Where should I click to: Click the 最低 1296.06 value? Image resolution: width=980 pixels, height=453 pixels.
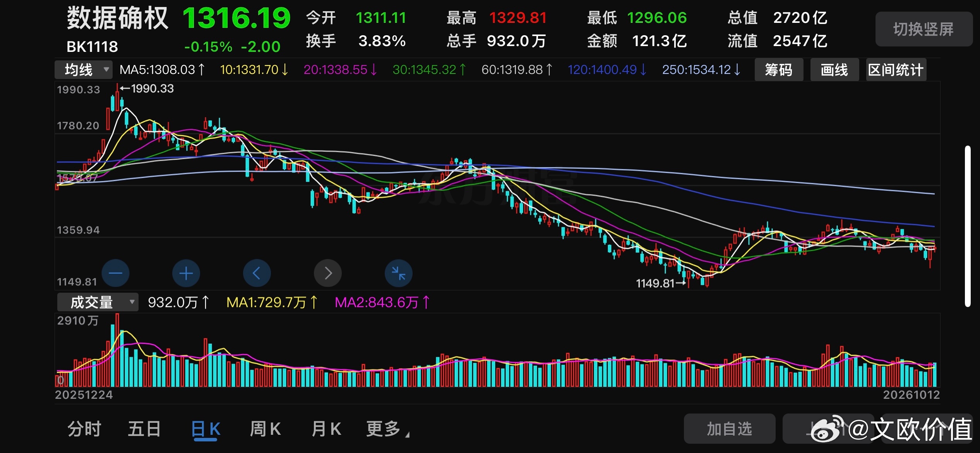click(x=657, y=18)
